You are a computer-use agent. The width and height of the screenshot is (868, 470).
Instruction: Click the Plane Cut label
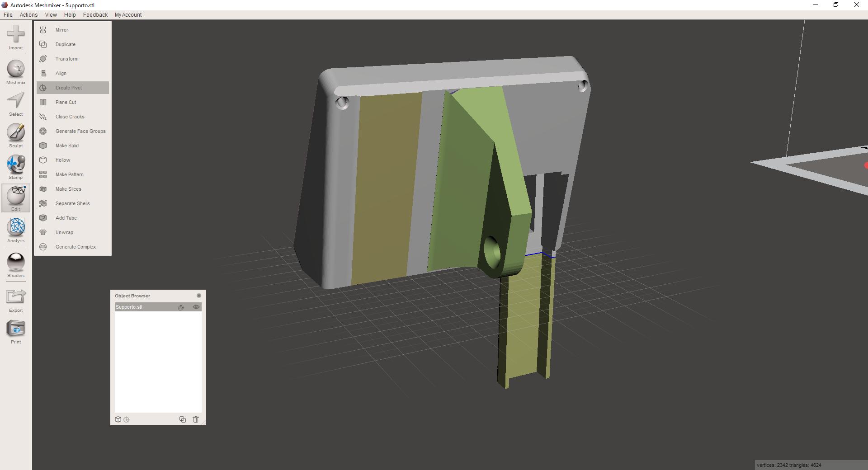66,102
